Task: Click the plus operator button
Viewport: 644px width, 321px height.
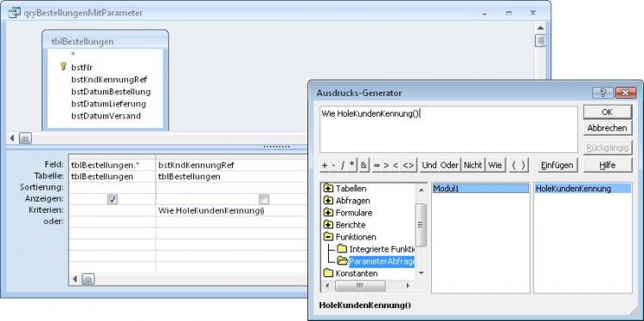Action: click(x=325, y=166)
